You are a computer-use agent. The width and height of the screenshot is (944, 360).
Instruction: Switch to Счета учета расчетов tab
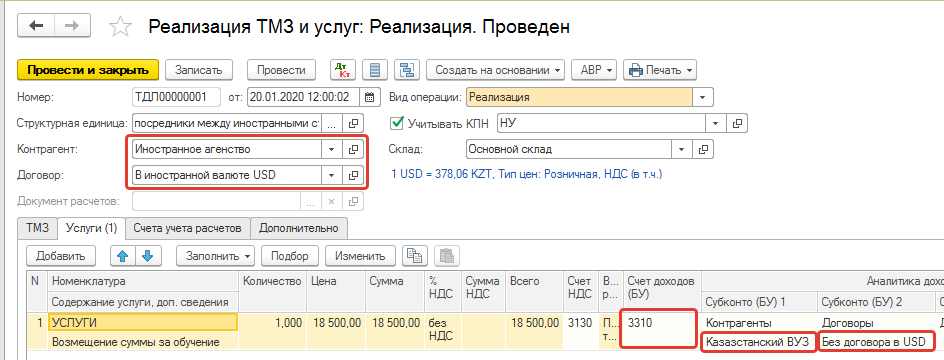(187, 228)
